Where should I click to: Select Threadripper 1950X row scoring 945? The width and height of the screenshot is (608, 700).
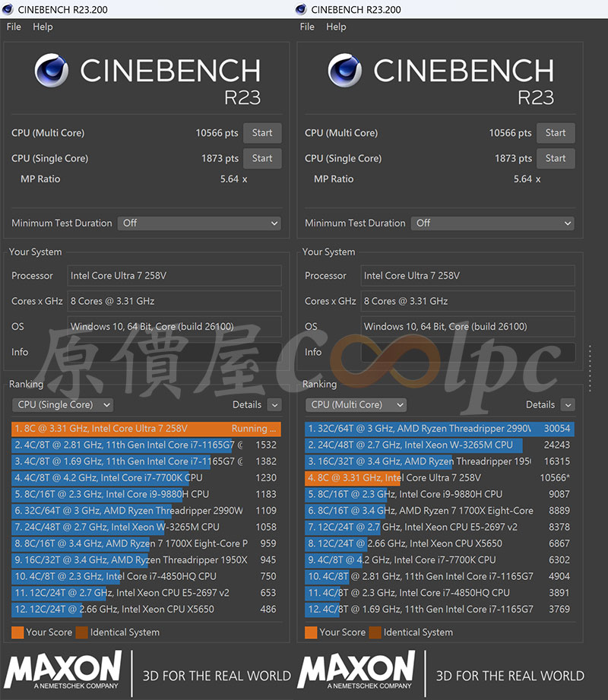pyautogui.click(x=147, y=560)
